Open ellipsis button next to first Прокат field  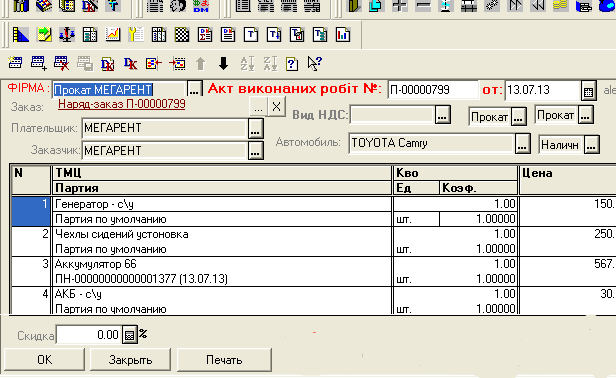[x=519, y=117]
